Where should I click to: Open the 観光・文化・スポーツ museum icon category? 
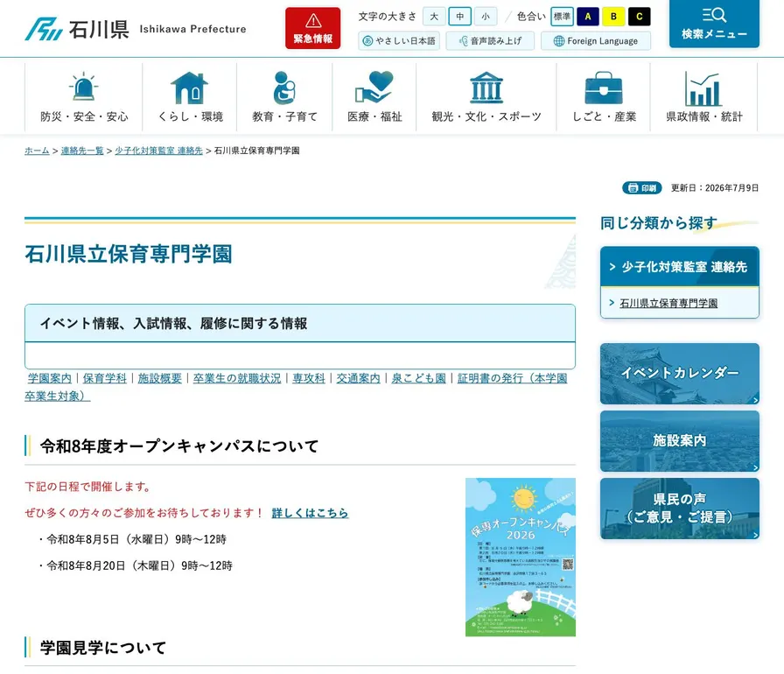pos(486,97)
